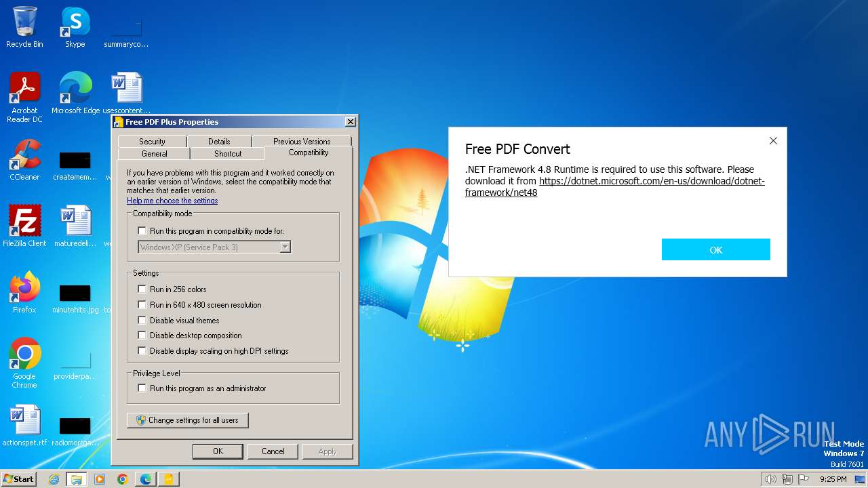Image resolution: width=868 pixels, height=488 pixels.
Task: Select the providerpa... desktop file
Action: click(x=75, y=365)
